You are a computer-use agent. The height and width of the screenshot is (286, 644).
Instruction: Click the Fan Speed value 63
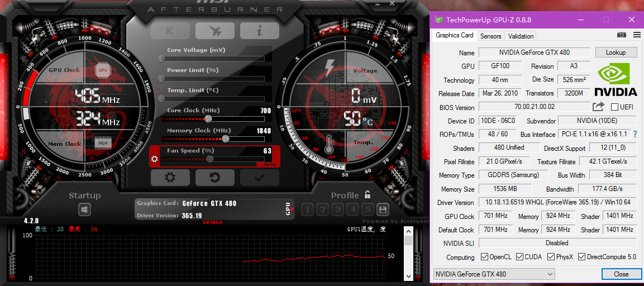(268, 151)
